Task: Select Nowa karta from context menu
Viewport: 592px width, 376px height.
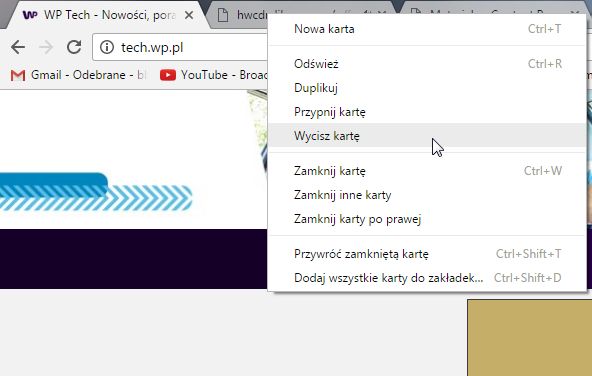Action: coord(427,29)
